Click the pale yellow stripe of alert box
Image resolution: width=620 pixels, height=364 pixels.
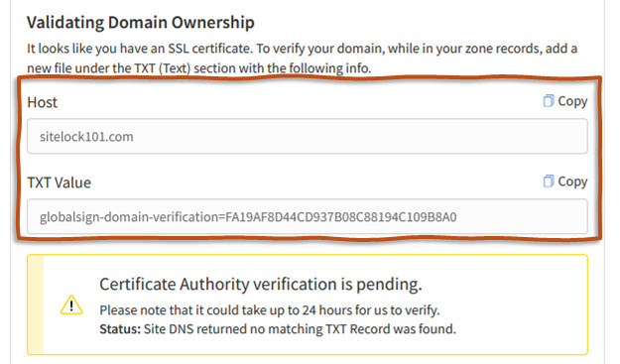36,304
